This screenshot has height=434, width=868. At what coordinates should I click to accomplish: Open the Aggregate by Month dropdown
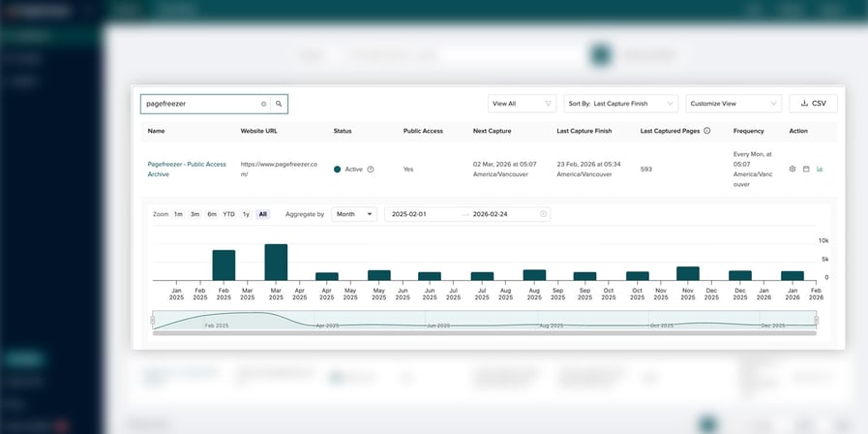353,214
